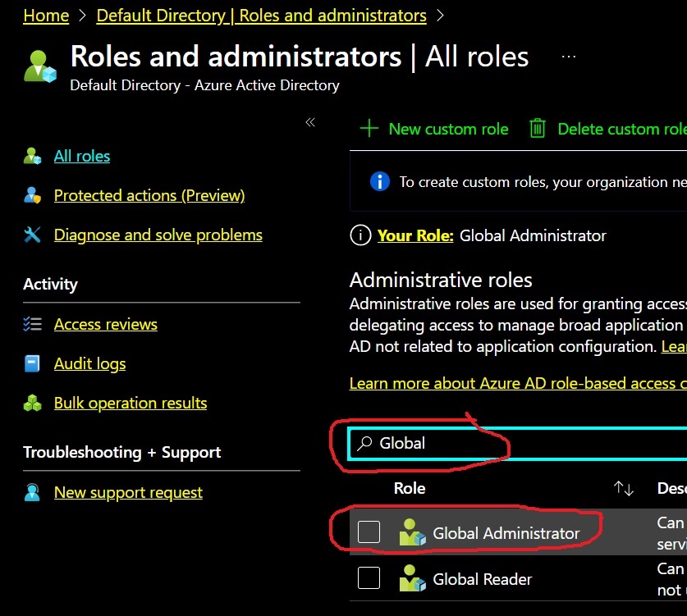Click the magnifier icon in the search box

[364, 443]
